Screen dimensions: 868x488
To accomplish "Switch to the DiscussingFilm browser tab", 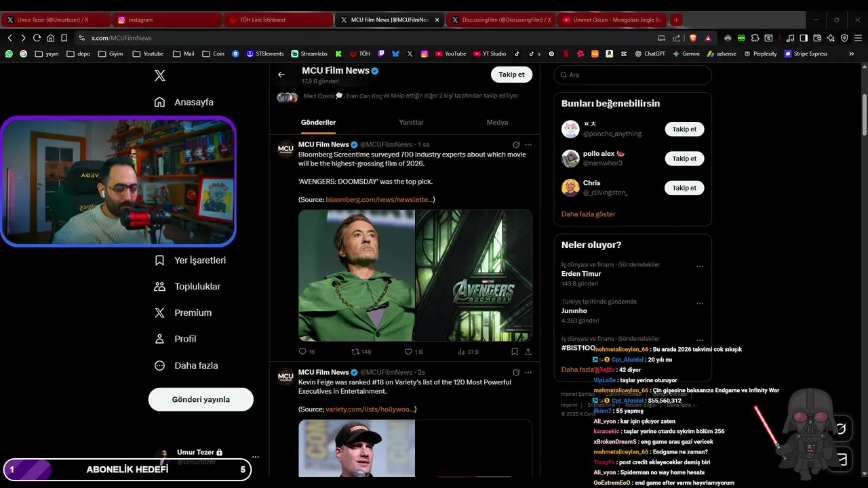I will (x=502, y=20).
